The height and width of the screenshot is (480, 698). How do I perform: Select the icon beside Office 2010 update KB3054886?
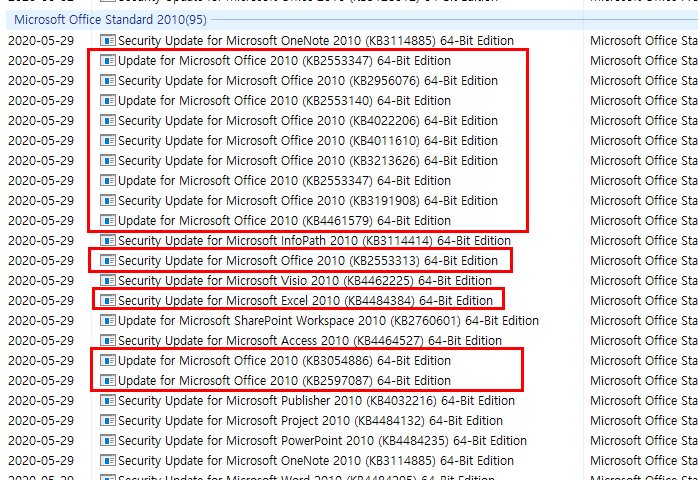pyautogui.click(x=108, y=361)
